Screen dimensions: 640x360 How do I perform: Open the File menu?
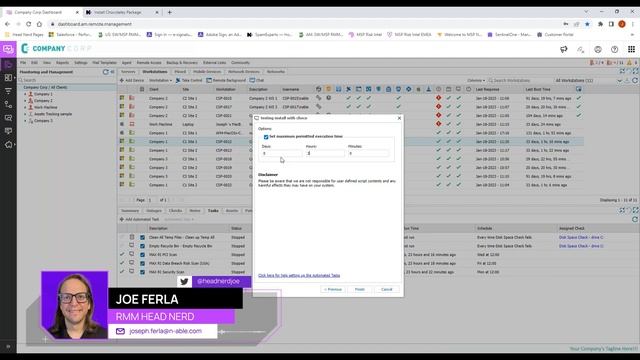coord(23,63)
